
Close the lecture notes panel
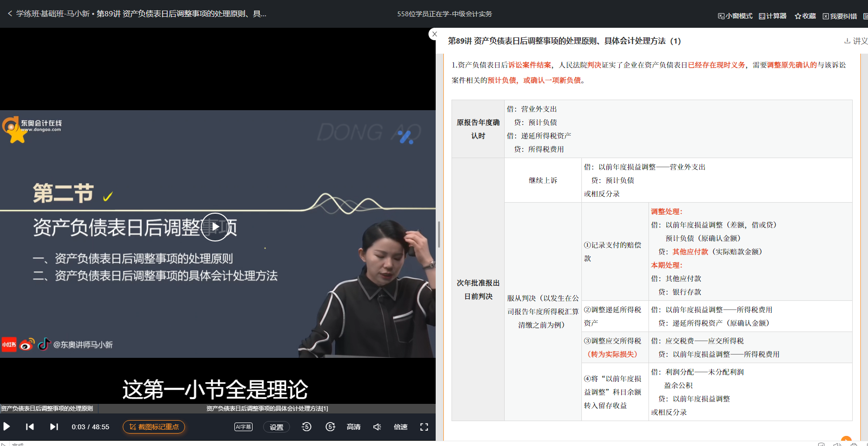[x=434, y=34]
